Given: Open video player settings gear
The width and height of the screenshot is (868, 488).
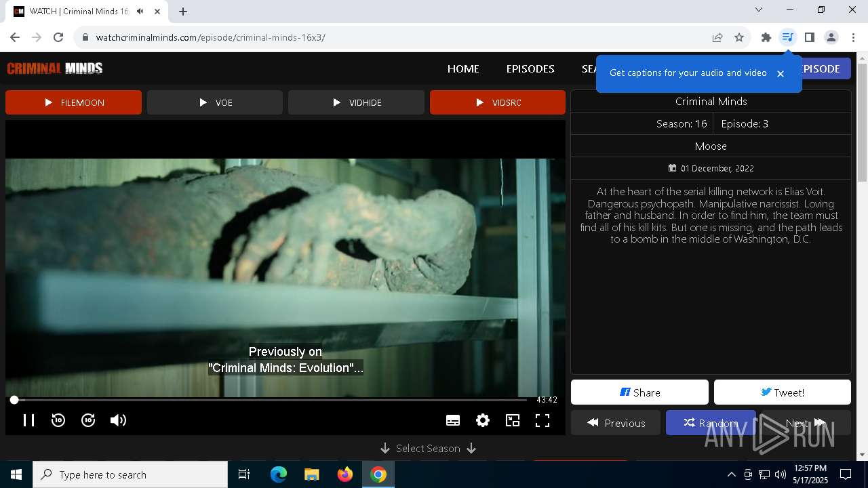Looking at the screenshot, I should [x=483, y=420].
